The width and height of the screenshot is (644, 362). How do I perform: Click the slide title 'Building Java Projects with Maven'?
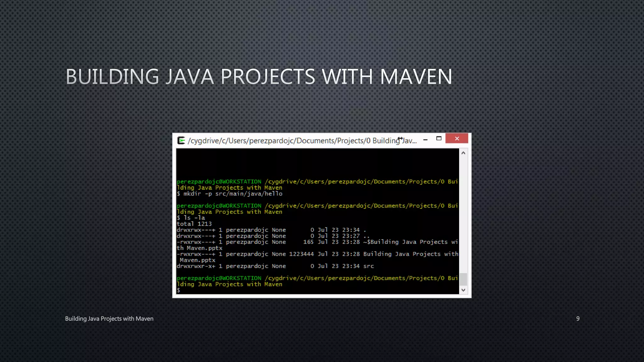coord(259,76)
